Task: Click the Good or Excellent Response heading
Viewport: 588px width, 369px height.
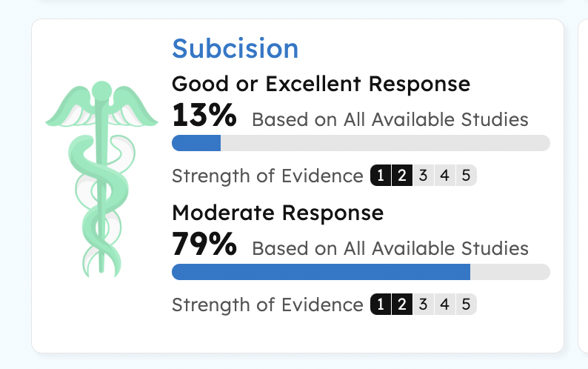Action: 321,84
